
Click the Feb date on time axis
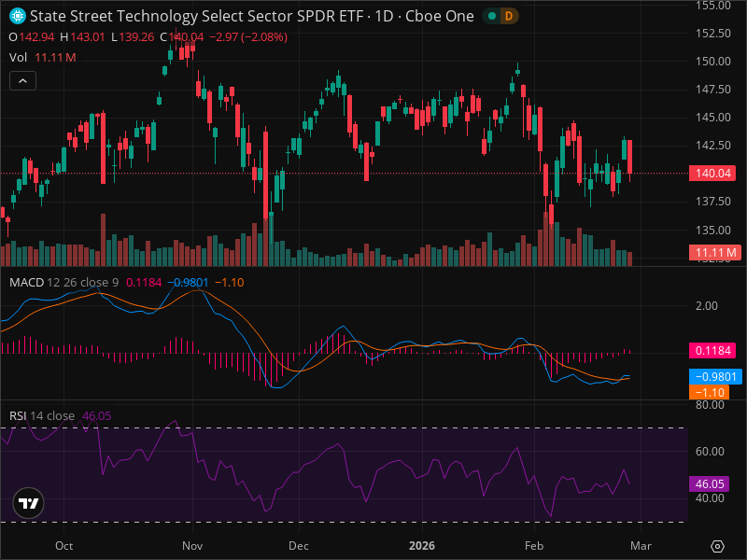click(534, 546)
